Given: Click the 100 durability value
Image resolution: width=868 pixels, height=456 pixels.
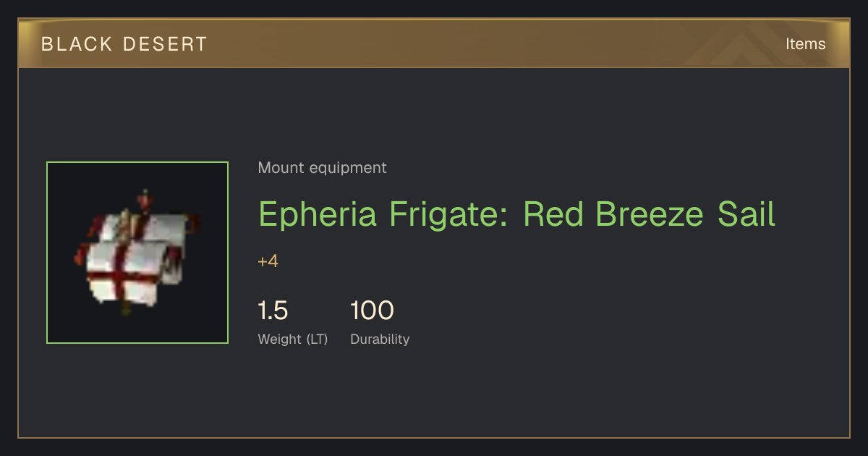Looking at the screenshot, I should tap(372, 311).
